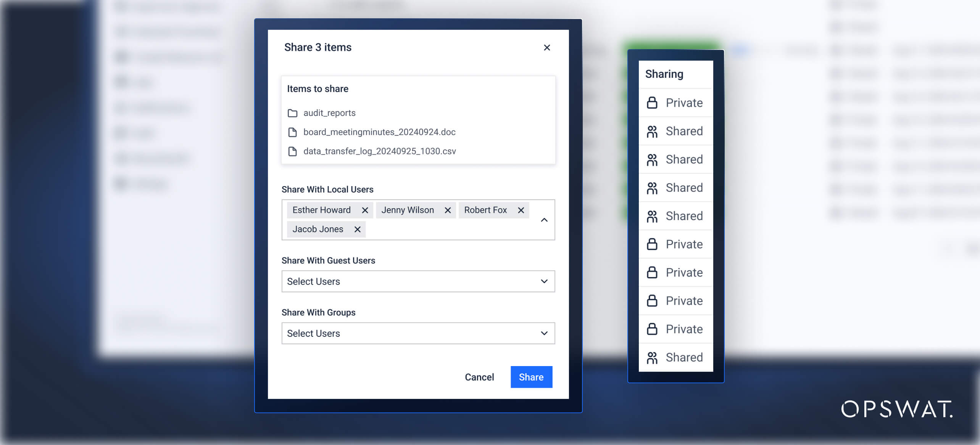Click the lock icon beside the first Private entry
Image resolution: width=980 pixels, height=445 pixels.
652,102
